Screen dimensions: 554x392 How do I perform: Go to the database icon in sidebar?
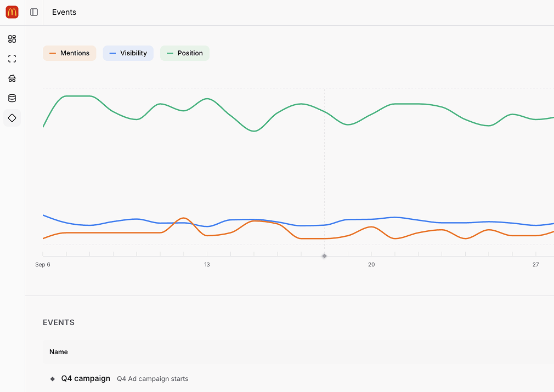pyautogui.click(x=12, y=98)
